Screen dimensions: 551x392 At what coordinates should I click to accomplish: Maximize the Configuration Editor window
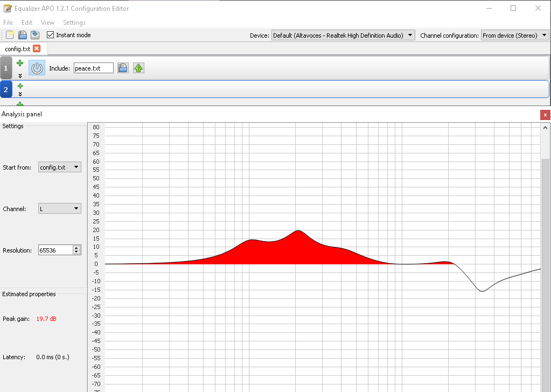click(513, 8)
